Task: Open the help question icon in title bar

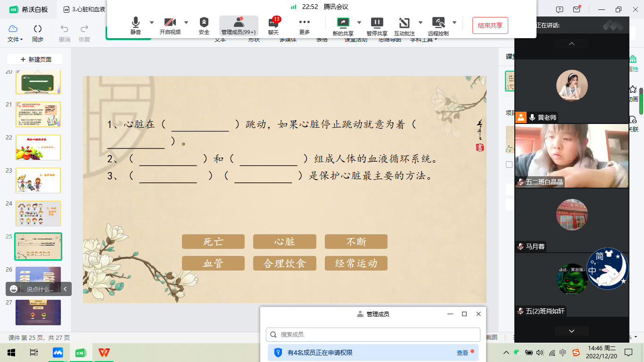Action: click(x=560, y=9)
